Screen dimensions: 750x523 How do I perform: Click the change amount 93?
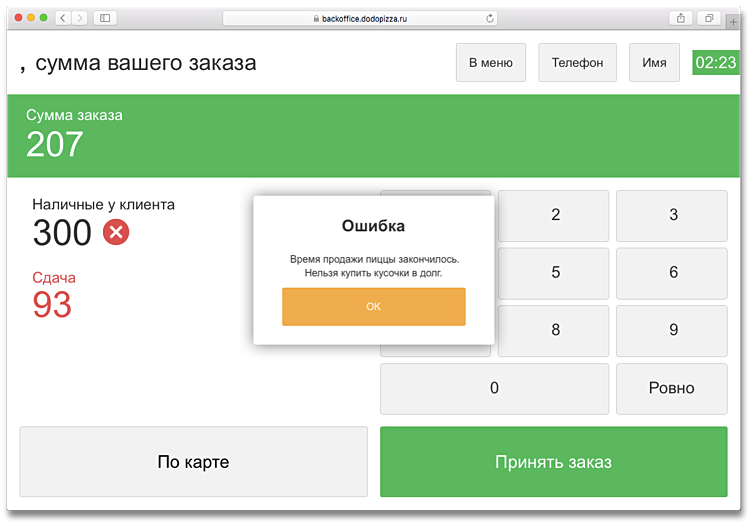[52, 305]
